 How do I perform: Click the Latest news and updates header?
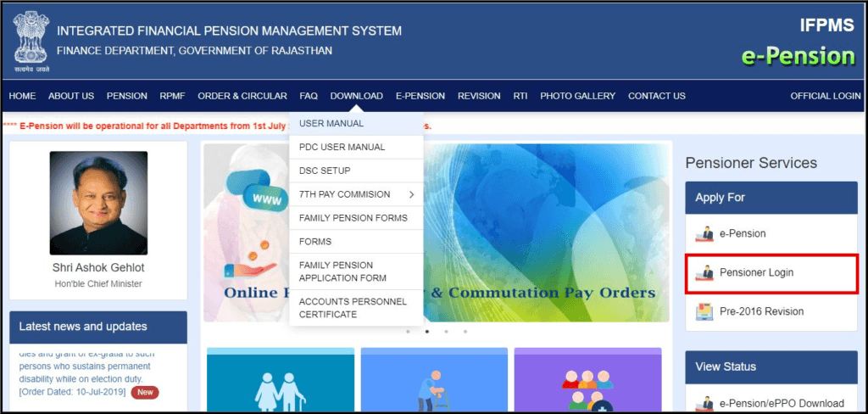(98, 327)
